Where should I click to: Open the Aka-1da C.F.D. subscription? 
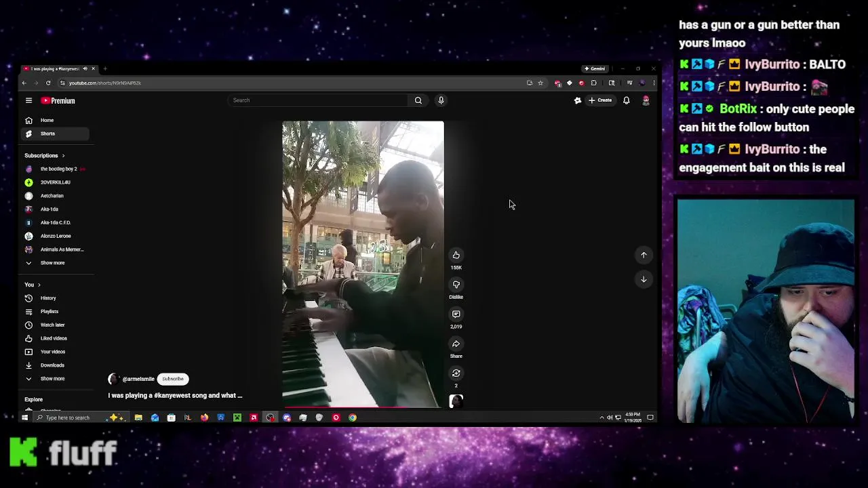pyautogui.click(x=56, y=222)
